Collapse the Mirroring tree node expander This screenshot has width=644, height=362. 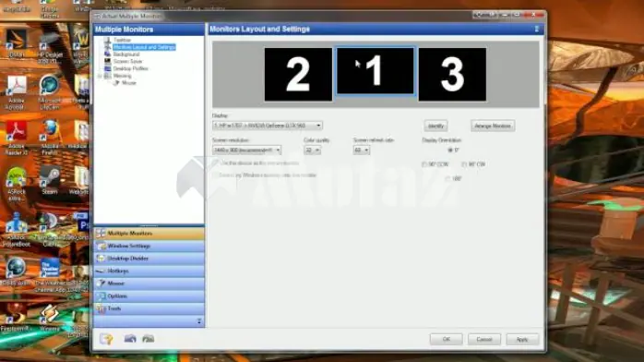tap(100, 76)
